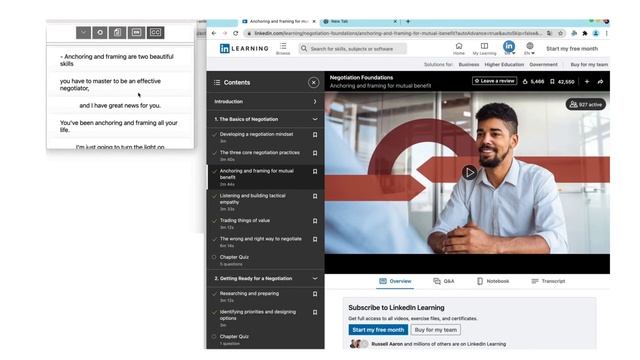640x360 pixels.
Task: Click the document copy icon in caption window
Action: 118,32
